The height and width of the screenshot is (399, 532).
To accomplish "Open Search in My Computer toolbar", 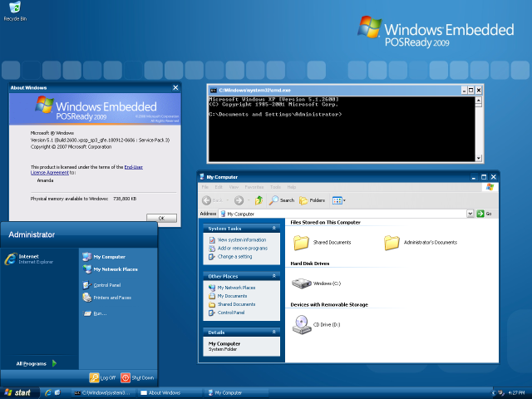I will click(x=281, y=200).
